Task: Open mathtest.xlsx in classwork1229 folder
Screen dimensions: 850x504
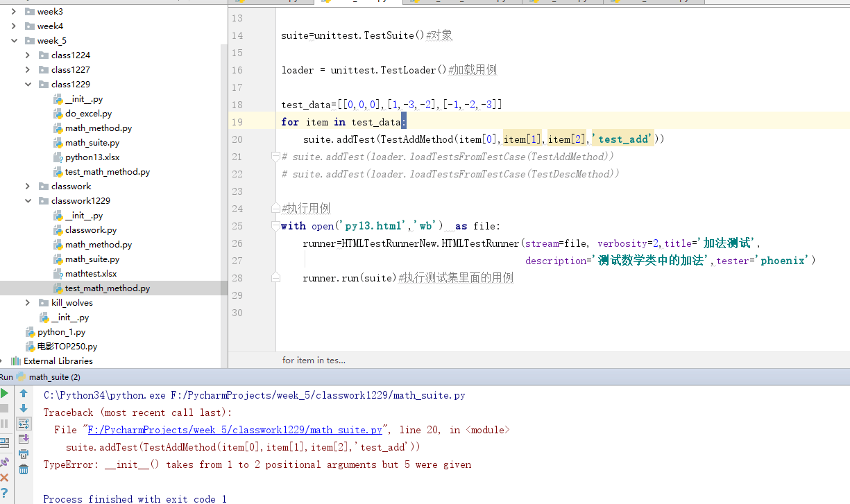Action: [91, 274]
